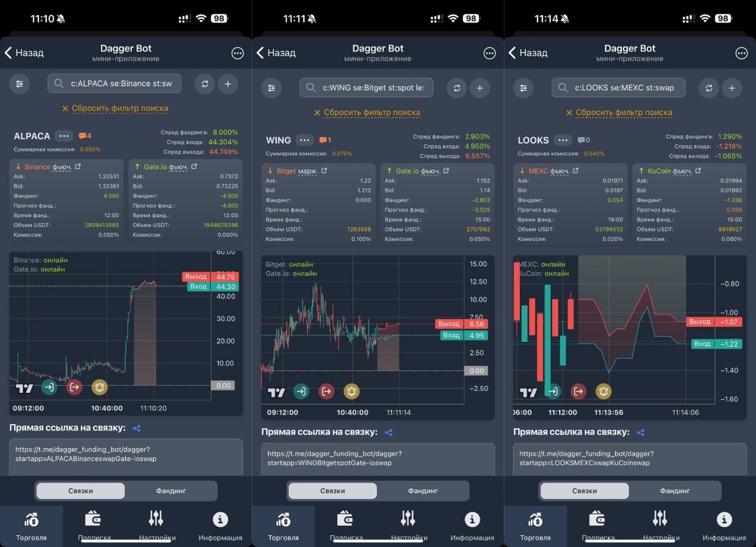Click red exit icon on ALPACA chart
Screen dimensions: 756x547
tap(74, 387)
